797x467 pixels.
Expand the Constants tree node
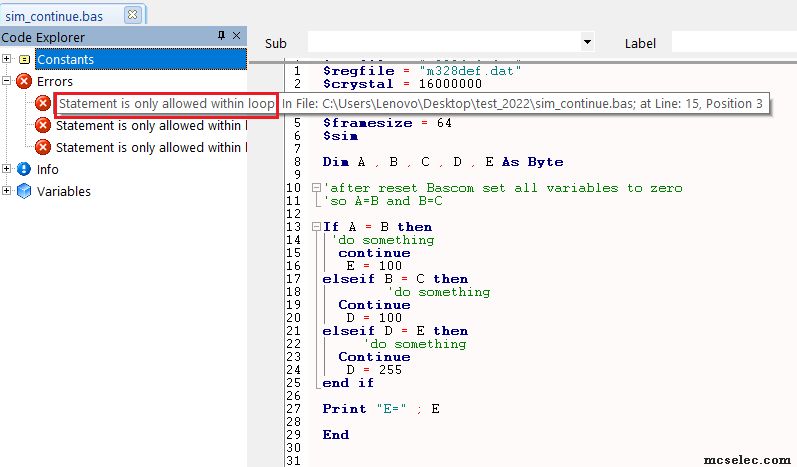(6, 59)
